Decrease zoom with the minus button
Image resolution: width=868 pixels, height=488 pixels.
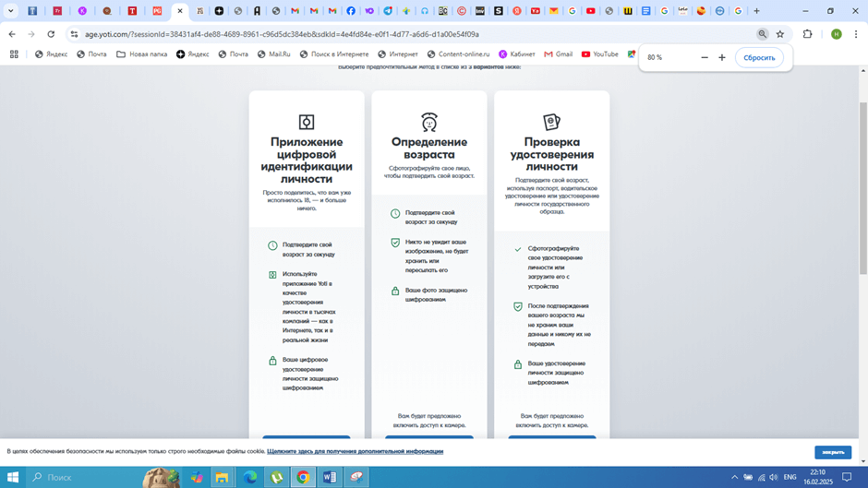tap(705, 57)
